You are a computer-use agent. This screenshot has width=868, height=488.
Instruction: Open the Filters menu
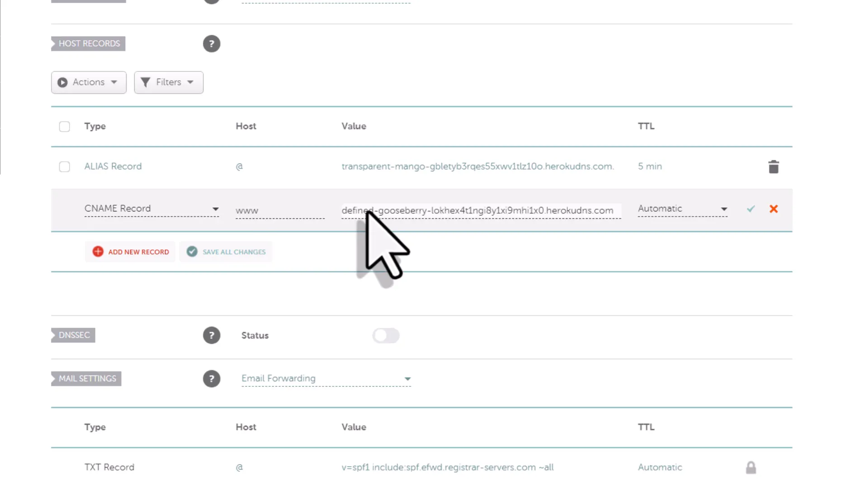point(169,82)
